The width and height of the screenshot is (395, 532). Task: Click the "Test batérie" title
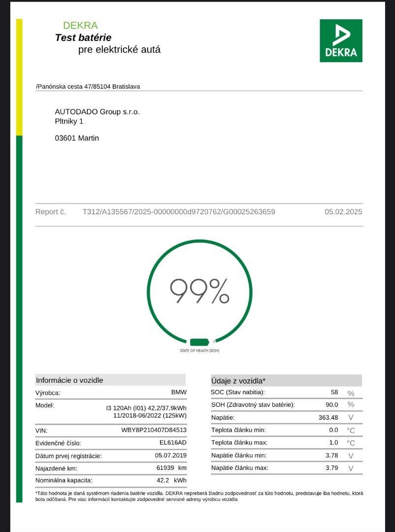83,37
